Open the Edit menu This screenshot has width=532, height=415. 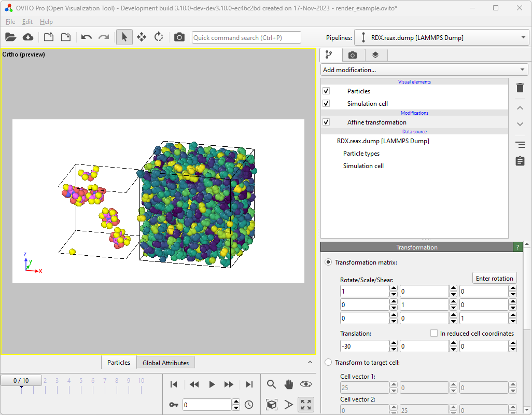click(27, 22)
